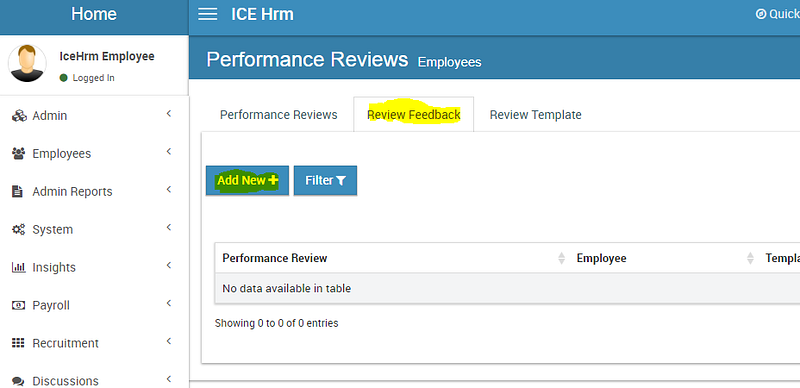The image size is (800, 388).
Task: Click the Insights bar chart icon
Action: click(18, 268)
